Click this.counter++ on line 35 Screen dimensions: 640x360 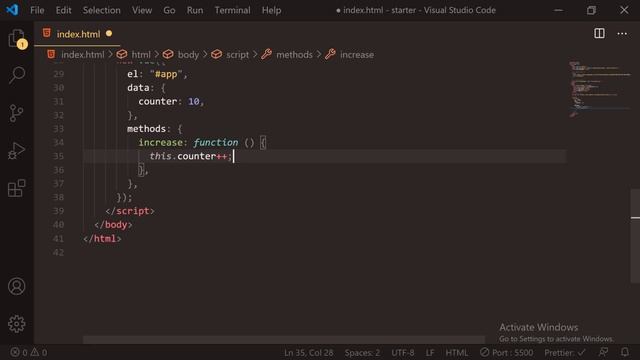click(x=188, y=156)
